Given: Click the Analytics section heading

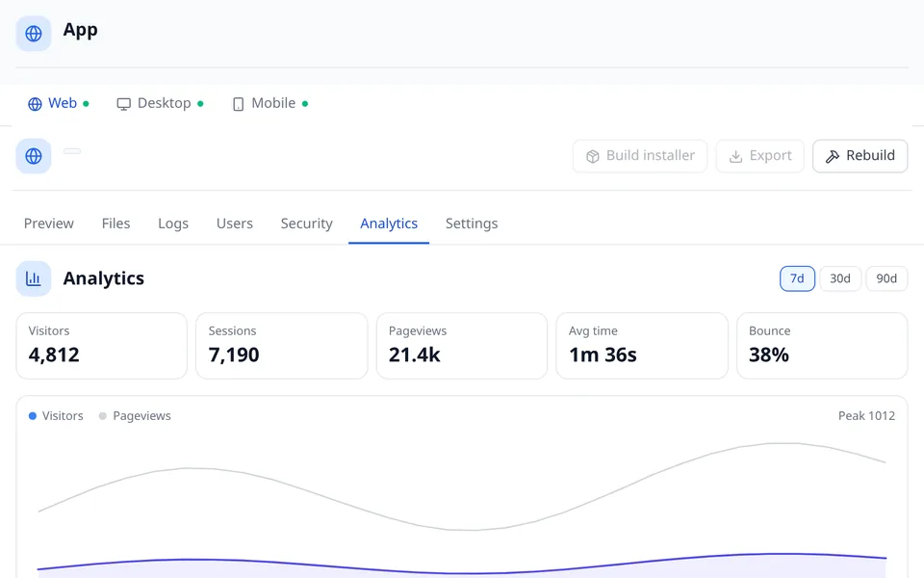Looking at the screenshot, I should [x=104, y=278].
